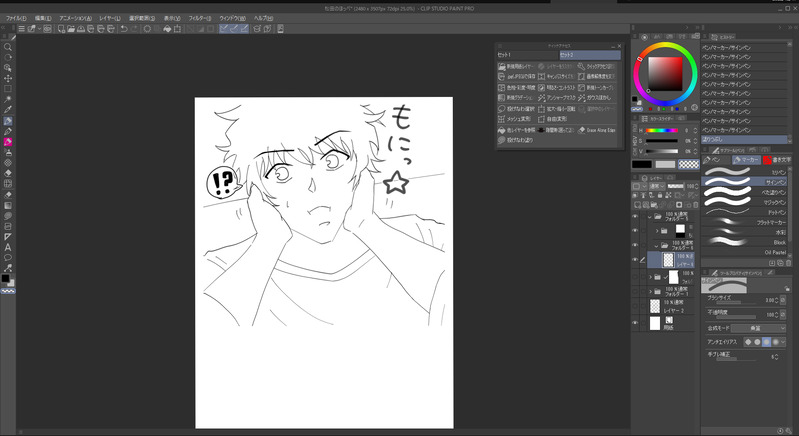Click the delete sub tool trash icon
Viewport: 799px width, 436px height.
(788, 263)
